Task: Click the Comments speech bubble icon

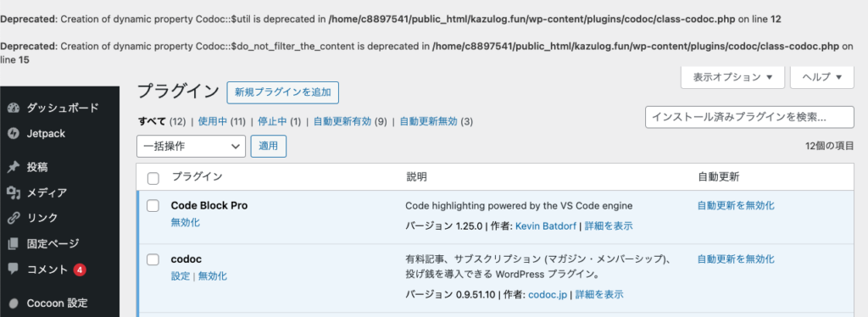Action: [x=14, y=270]
